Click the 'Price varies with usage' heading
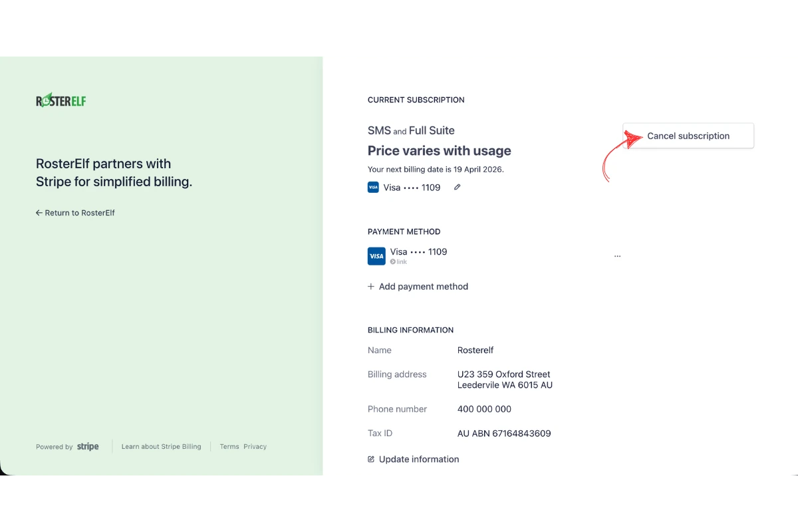 point(440,150)
